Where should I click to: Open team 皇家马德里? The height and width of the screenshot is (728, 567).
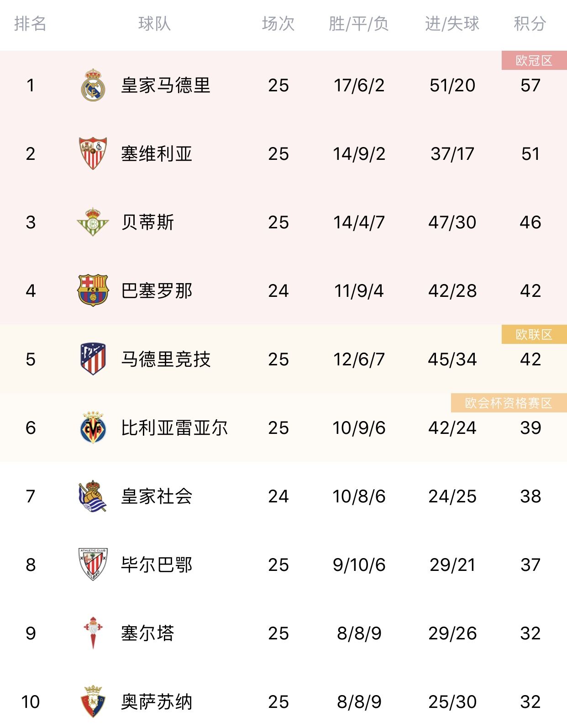166,85
